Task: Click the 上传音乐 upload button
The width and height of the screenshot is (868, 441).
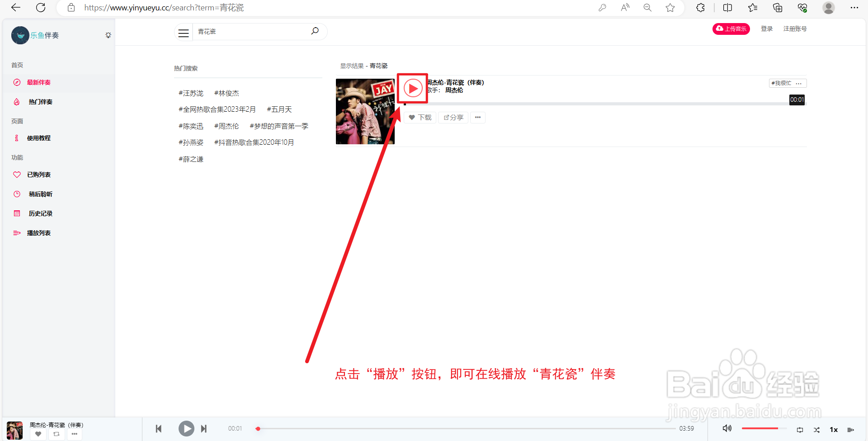Action: pyautogui.click(x=731, y=29)
